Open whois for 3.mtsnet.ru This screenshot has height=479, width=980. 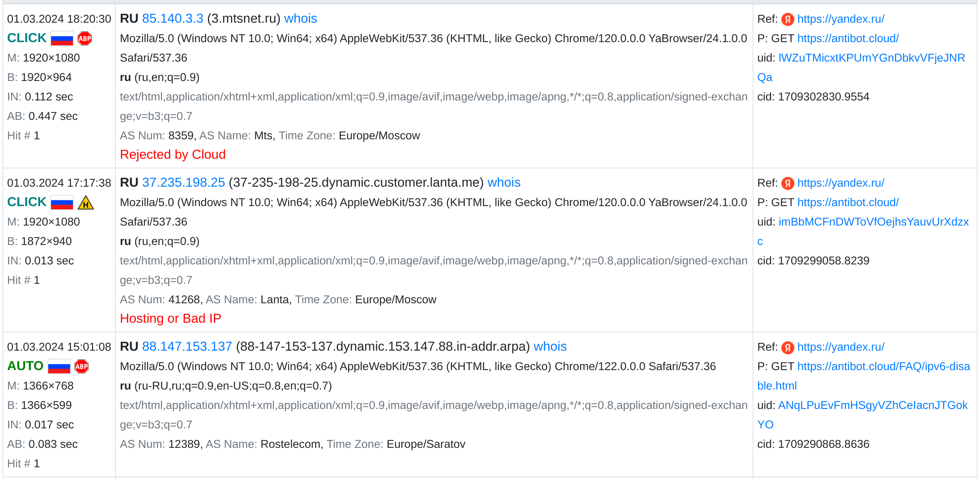pos(300,19)
